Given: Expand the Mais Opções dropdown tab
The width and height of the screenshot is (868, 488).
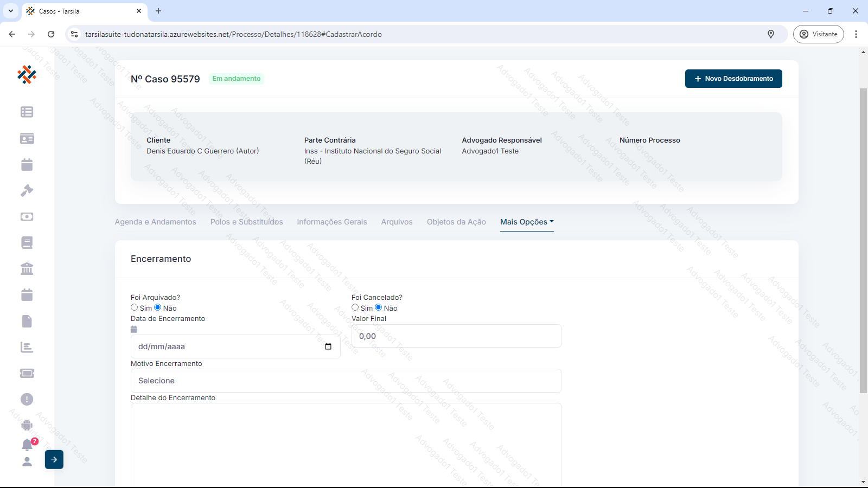Looking at the screenshot, I should click(x=527, y=222).
